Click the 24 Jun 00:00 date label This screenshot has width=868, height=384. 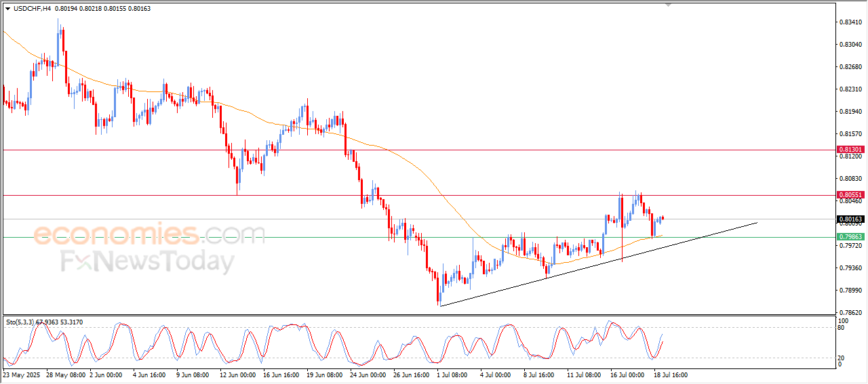369,375
